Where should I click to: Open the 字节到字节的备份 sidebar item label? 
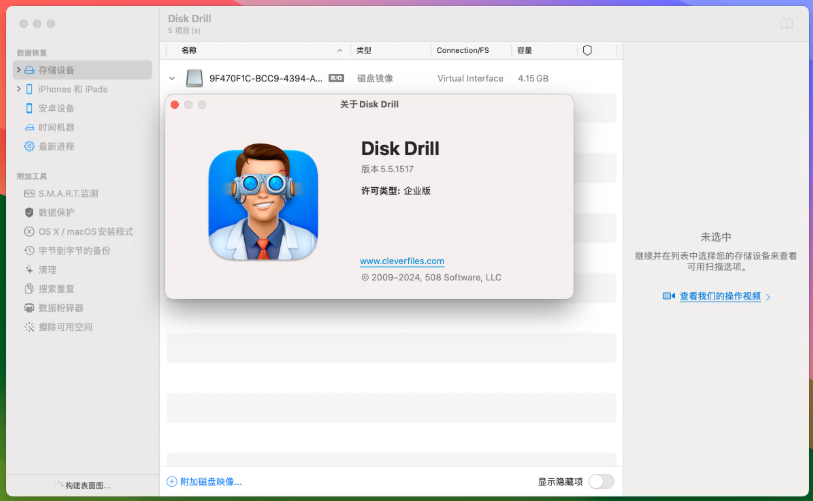click(x=74, y=251)
